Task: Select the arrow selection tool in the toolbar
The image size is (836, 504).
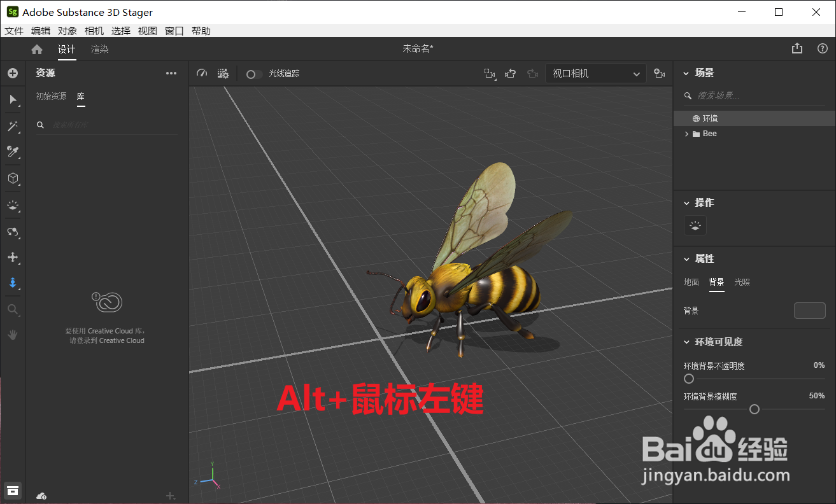Action: pos(13,99)
